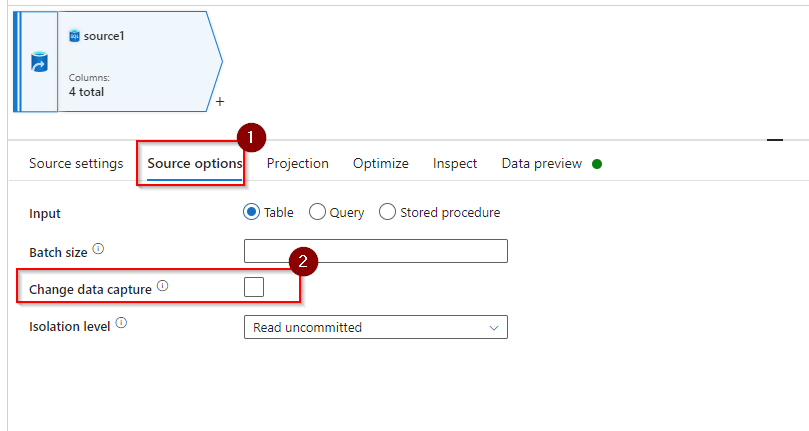Open the Isolation level dropdown
The height and width of the screenshot is (431, 809).
[x=376, y=327]
